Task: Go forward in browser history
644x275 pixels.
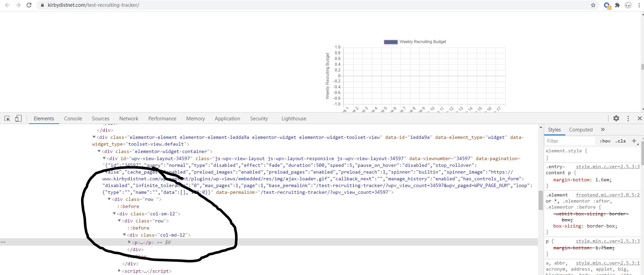Action: pyautogui.click(x=18, y=5)
